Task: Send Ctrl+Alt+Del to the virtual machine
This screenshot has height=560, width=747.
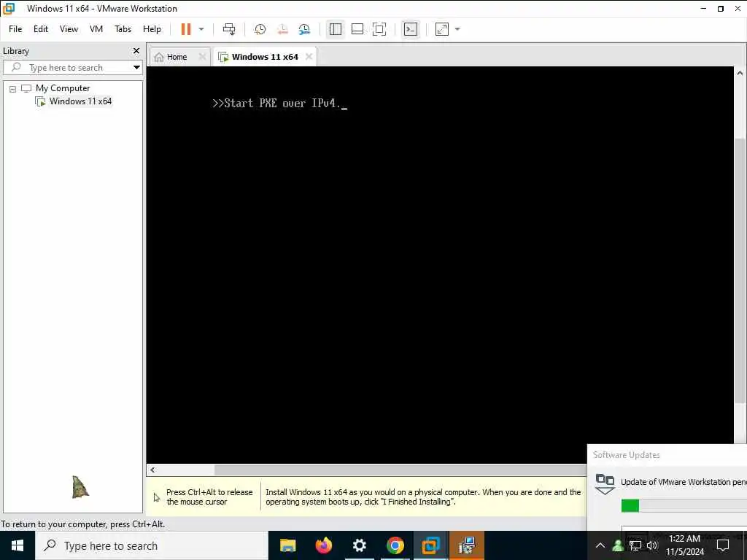Action: coord(229,29)
